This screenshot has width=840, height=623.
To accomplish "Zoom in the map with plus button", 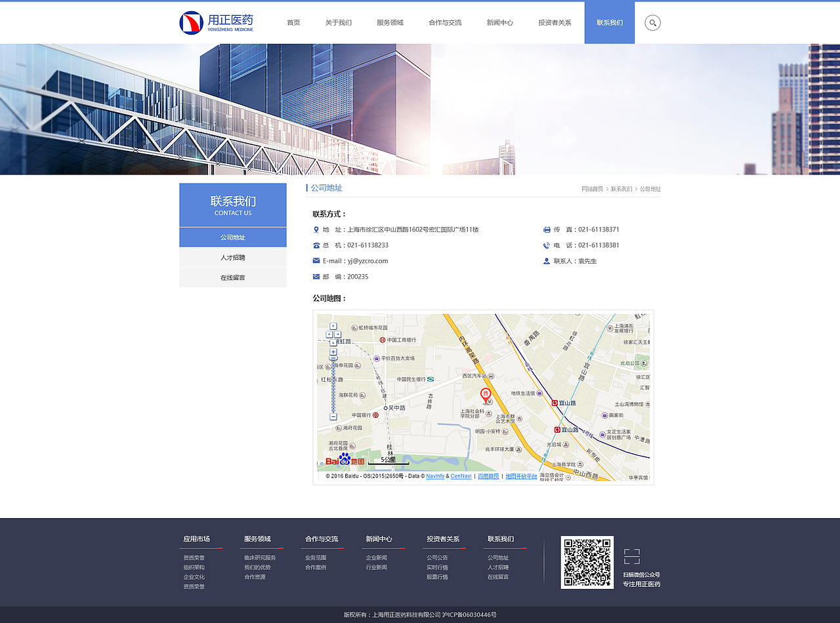I will click(333, 352).
